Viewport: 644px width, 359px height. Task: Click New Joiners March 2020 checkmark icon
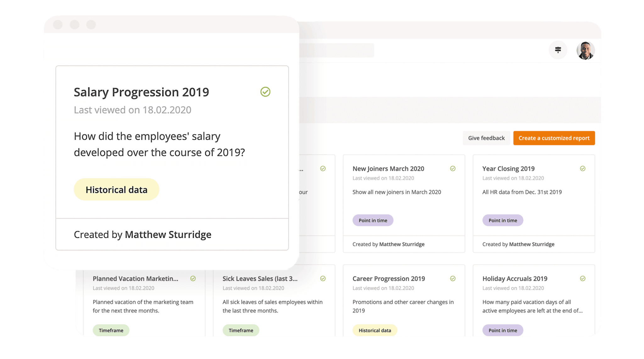click(x=452, y=169)
